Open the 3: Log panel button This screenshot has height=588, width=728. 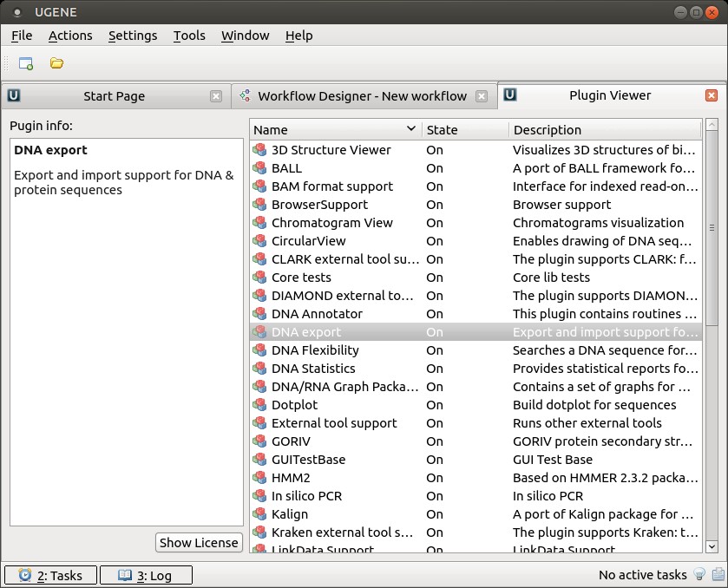[x=146, y=575]
